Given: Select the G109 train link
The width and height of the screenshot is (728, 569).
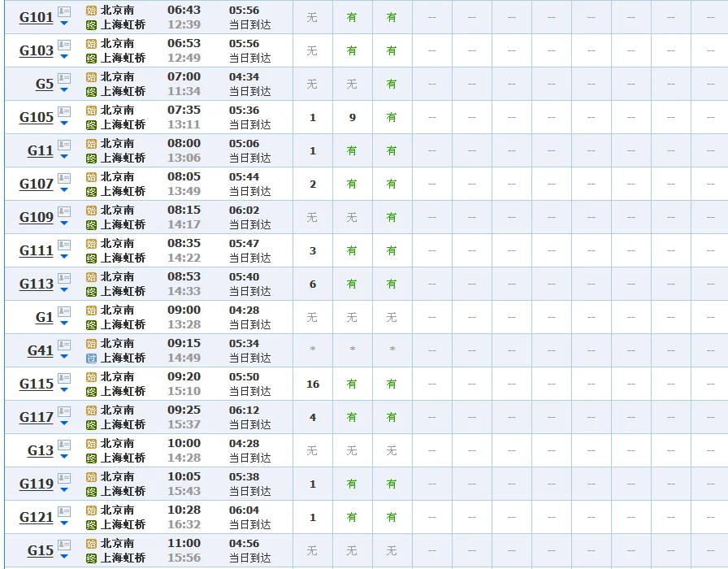Looking at the screenshot, I should tap(37, 217).
